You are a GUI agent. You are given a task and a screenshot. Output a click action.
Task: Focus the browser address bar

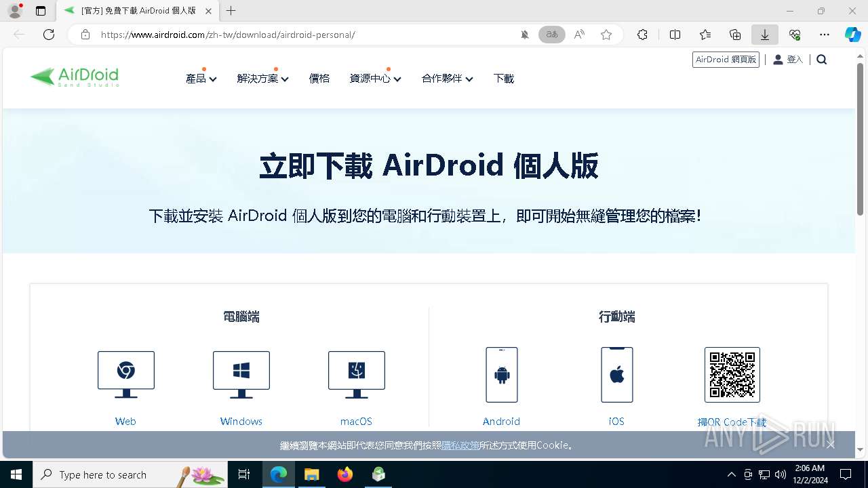305,35
